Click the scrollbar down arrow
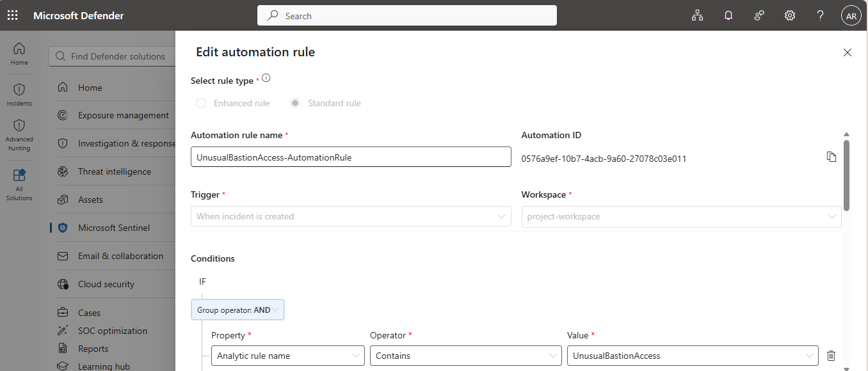The height and width of the screenshot is (371, 868). [847, 368]
